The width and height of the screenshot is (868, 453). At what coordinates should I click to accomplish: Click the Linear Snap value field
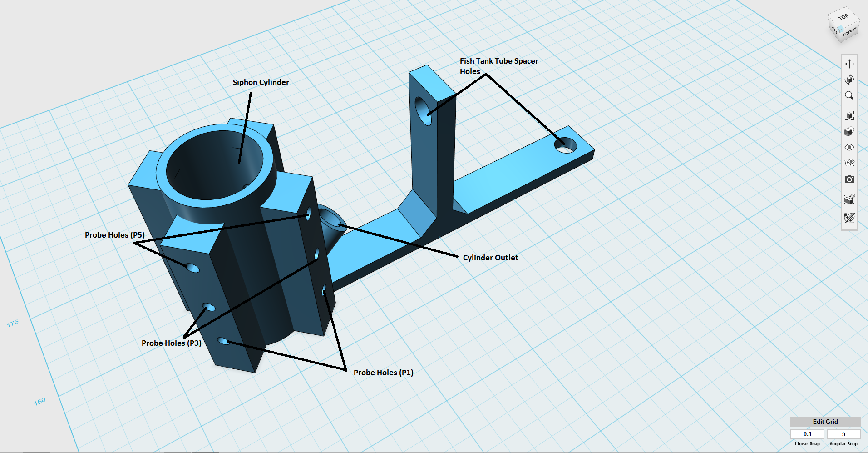[807, 434]
